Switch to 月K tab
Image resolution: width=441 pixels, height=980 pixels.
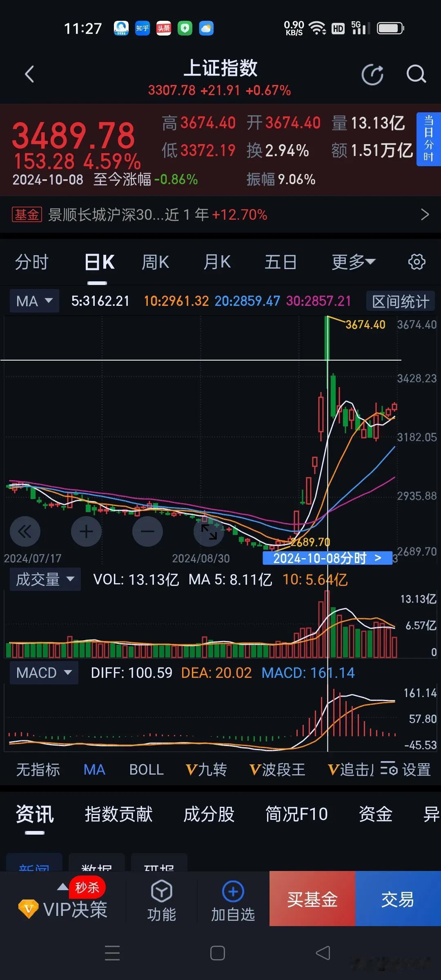(217, 262)
